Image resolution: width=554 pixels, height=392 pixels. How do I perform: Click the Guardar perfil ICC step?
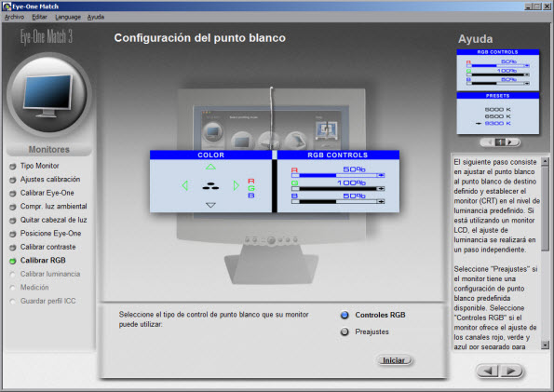(x=47, y=301)
